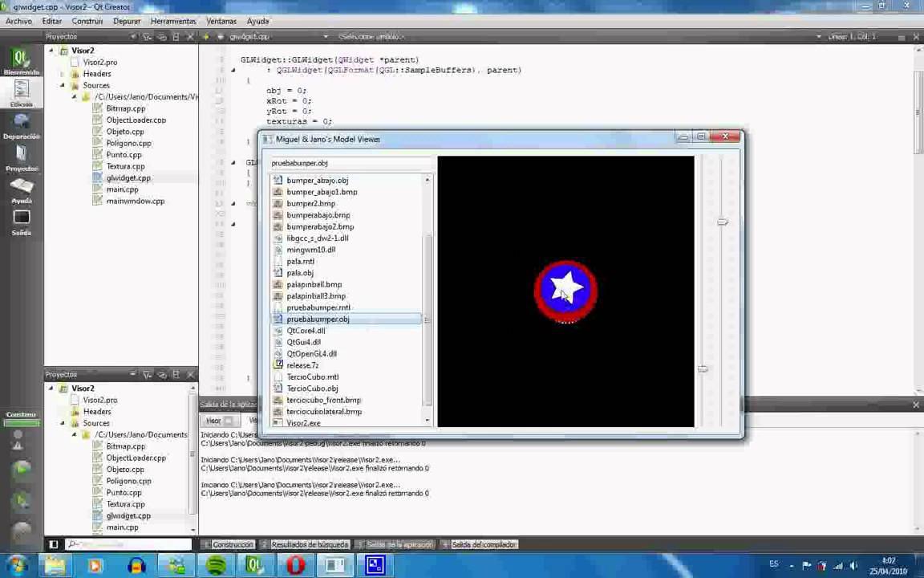
Task: Open Spotify from the taskbar
Action: tap(217, 565)
